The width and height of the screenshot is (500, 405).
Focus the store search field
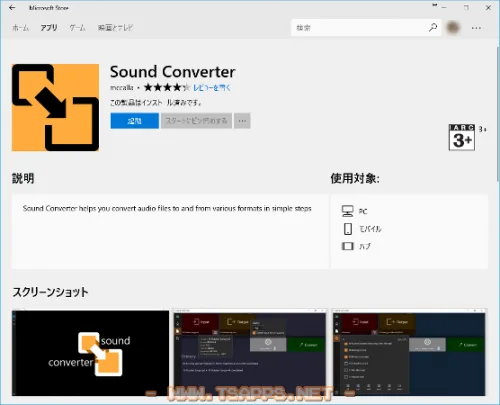pos(360,28)
